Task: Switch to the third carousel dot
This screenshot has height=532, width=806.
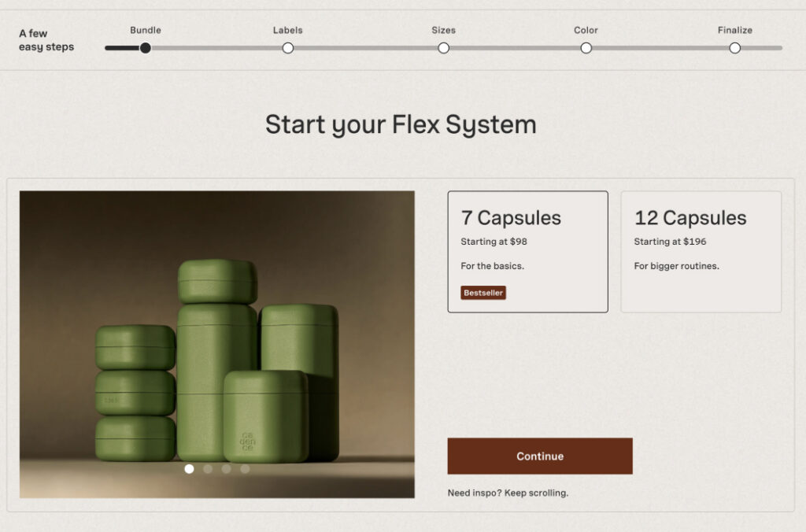Action: point(226,469)
